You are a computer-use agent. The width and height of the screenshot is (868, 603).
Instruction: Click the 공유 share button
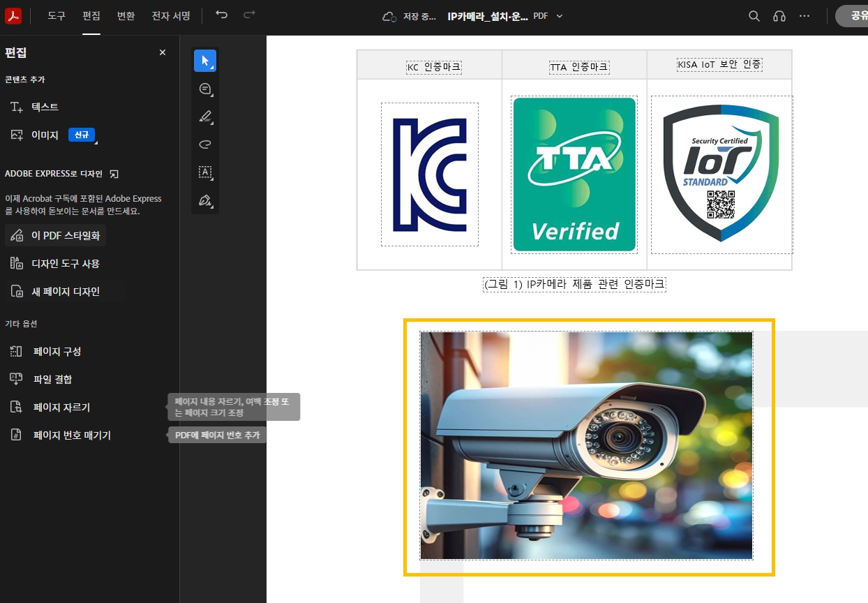point(852,16)
